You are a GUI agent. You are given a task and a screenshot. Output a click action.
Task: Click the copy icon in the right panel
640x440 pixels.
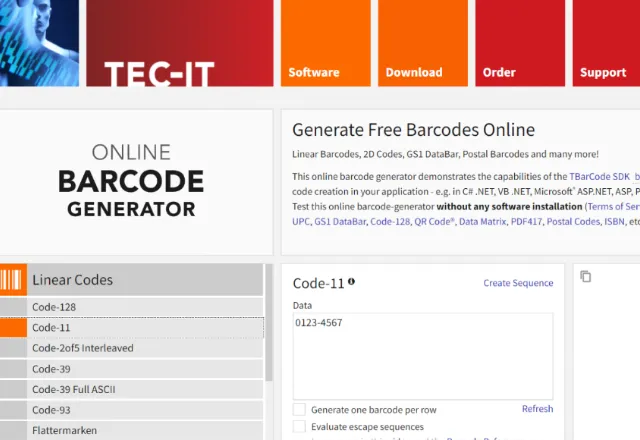585,276
